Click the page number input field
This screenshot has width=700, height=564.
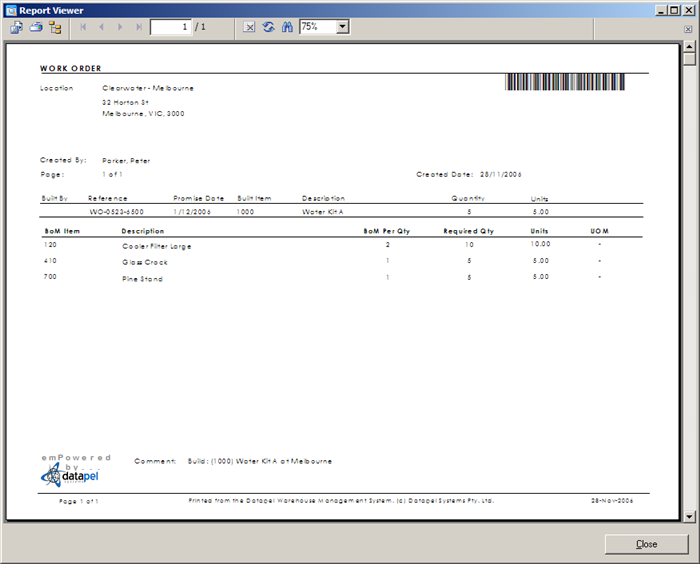170,27
